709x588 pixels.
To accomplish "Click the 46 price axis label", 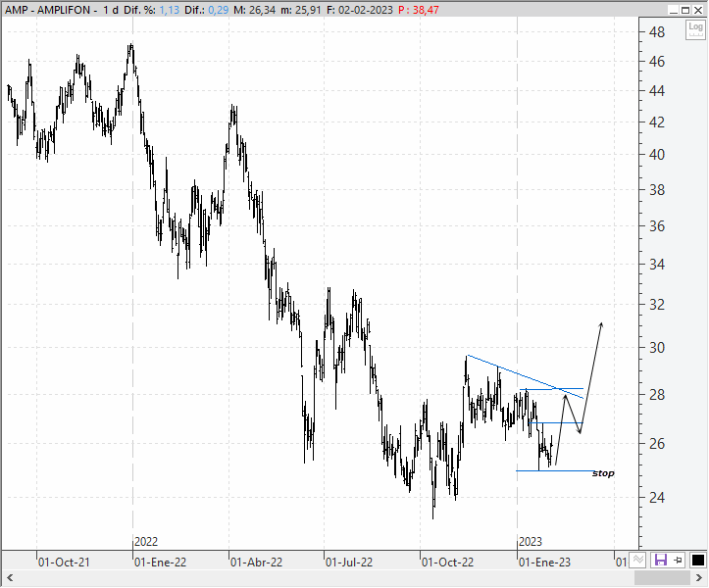I will pos(657,62).
